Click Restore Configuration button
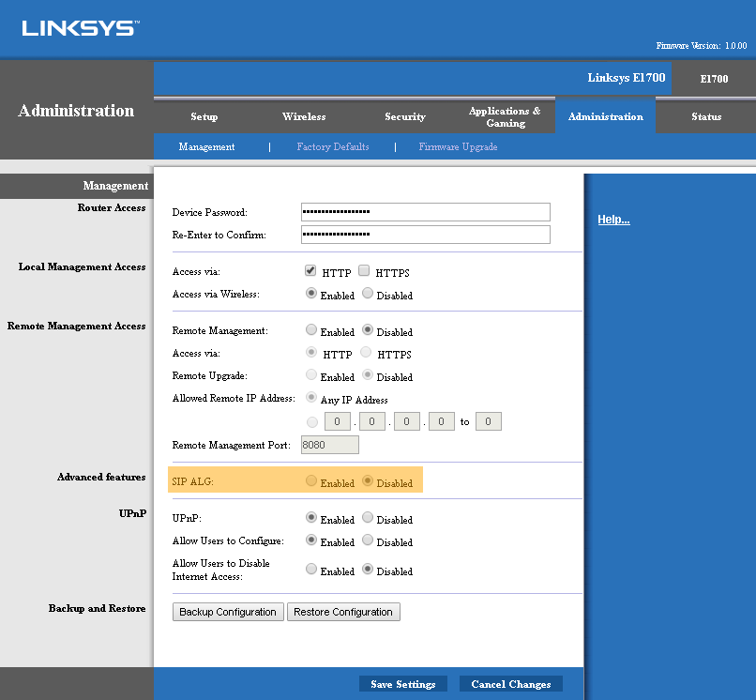This screenshot has height=700, width=756. click(x=343, y=612)
